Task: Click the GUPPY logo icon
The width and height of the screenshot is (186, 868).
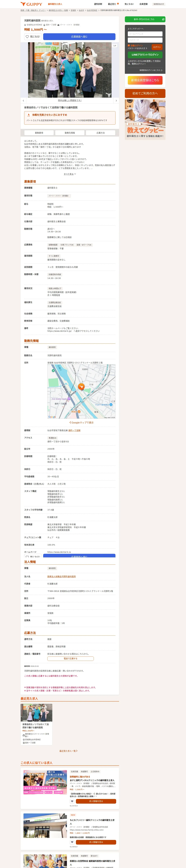Action: 23,4
